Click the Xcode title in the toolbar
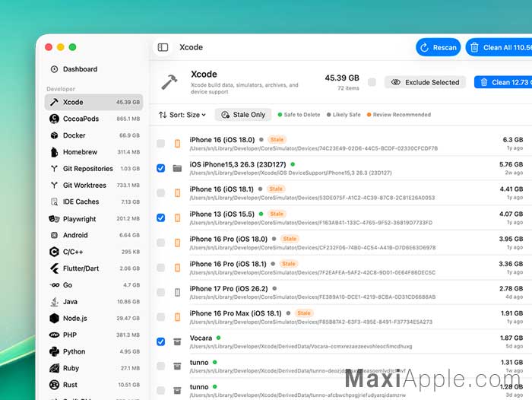This screenshot has width=532, height=400. [191, 48]
